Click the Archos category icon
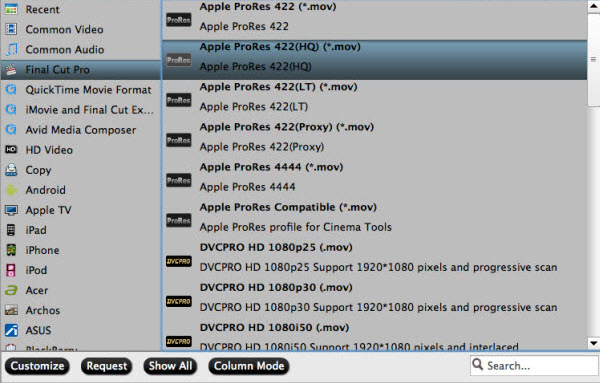The width and height of the screenshot is (600, 383). (x=11, y=310)
